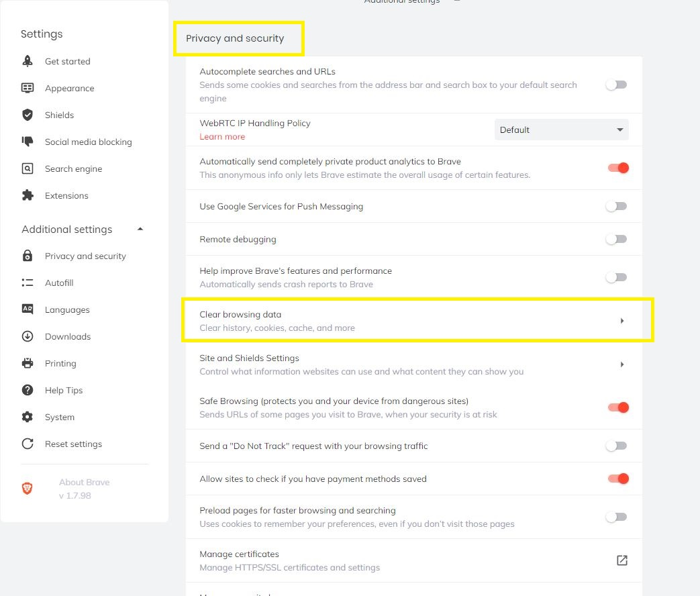Click the Downloads arrow icon
This screenshot has width=700, height=596.
coord(28,336)
